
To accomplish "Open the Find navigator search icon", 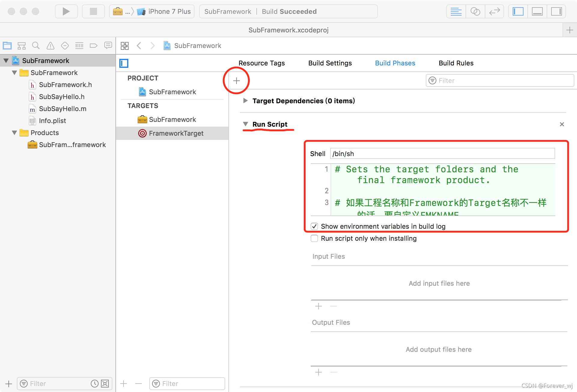I will point(36,46).
